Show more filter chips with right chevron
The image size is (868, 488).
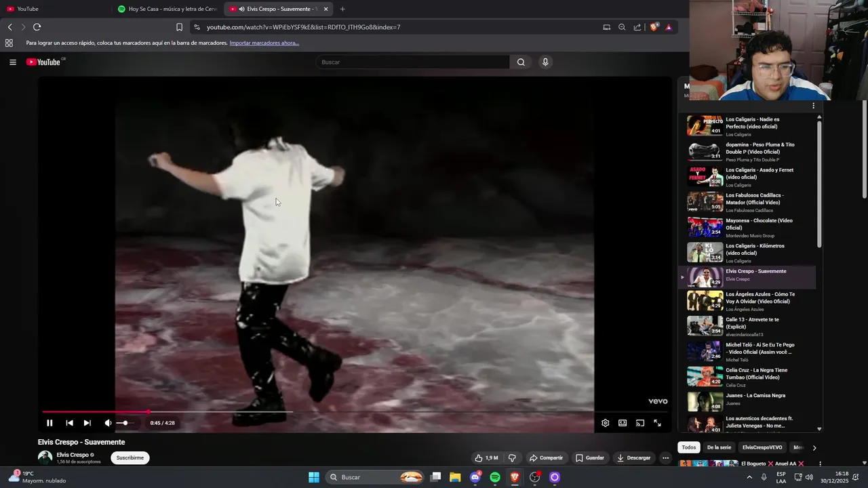click(814, 447)
